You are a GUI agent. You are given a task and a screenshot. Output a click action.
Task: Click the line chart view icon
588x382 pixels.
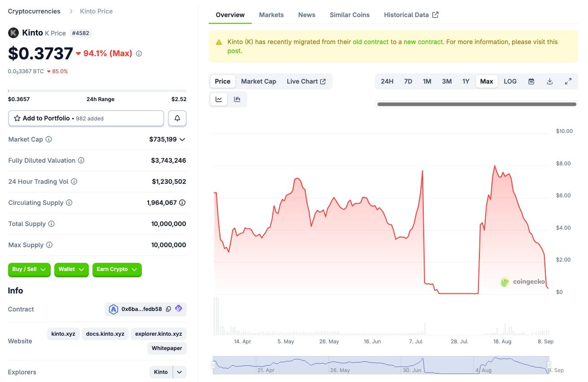click(x=219, y=99)
